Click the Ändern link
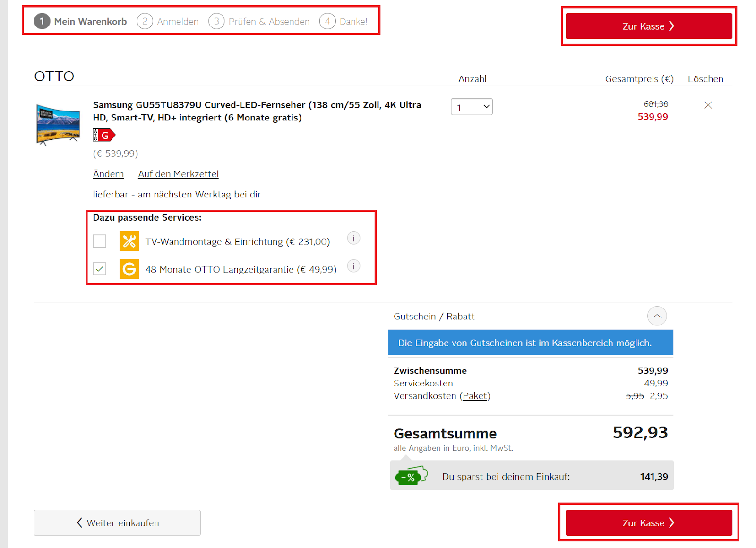Image resolution: width=756 pixels, height=548 pixels. point(108,174)
